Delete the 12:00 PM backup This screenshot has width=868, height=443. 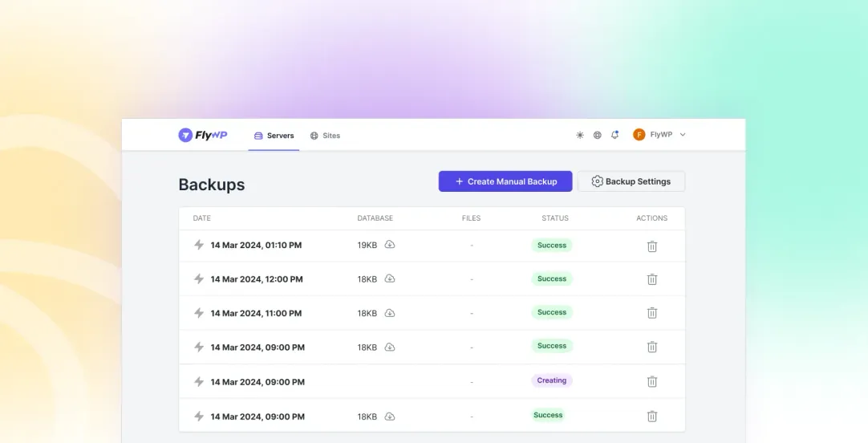652,279
